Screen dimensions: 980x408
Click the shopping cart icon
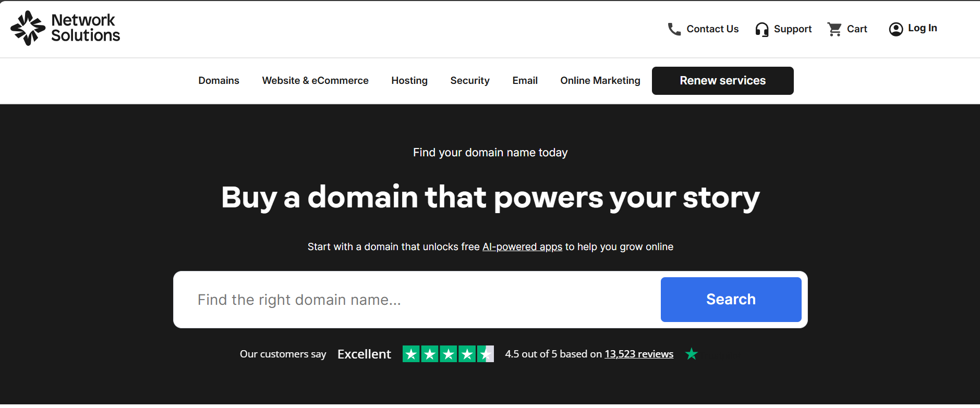click(x=834, y=29)
